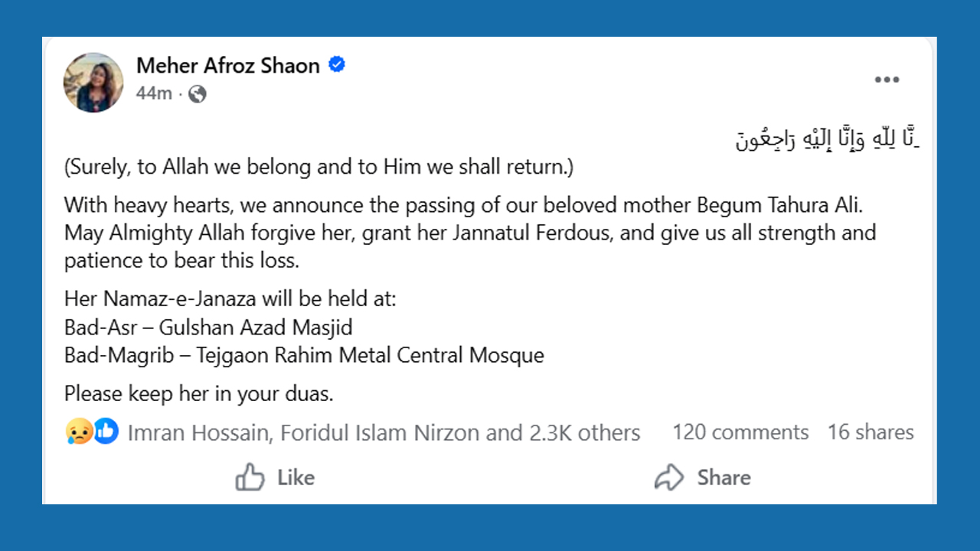
Task: Click the paragraph mentioning Begum Tahura Ali
Action: (469, 233)
